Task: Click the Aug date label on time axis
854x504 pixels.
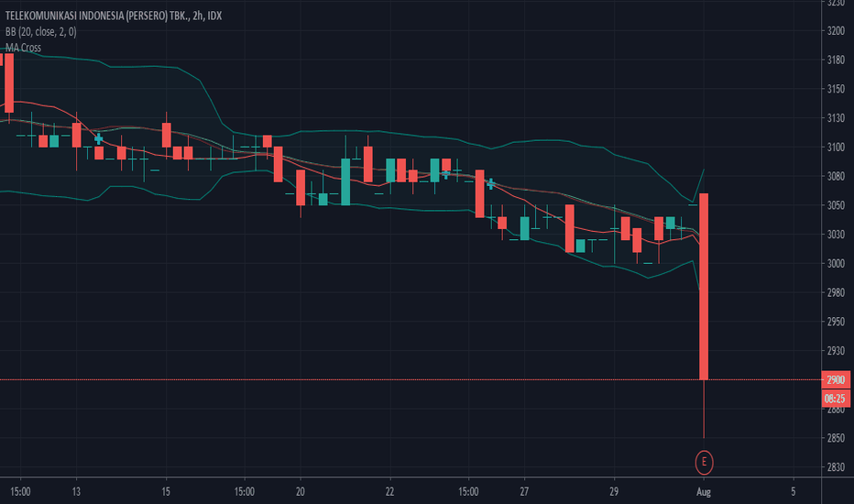Action: tap(704, 492)
